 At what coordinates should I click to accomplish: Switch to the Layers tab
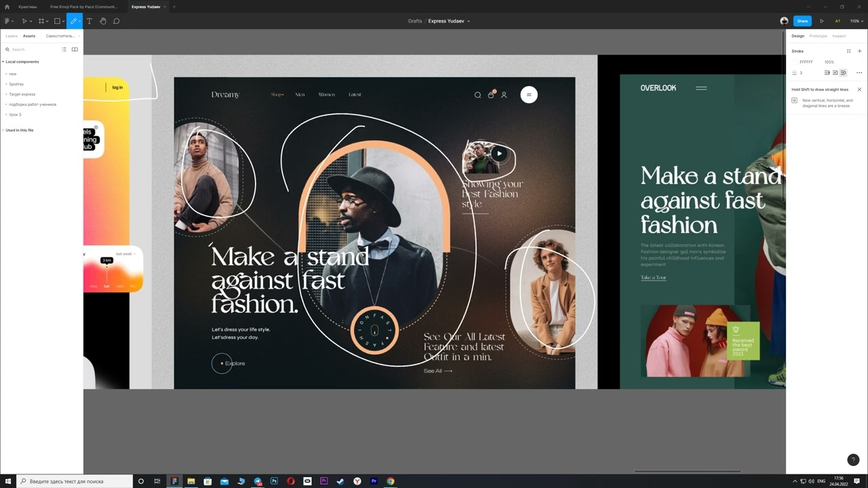[x=12, y=36]
